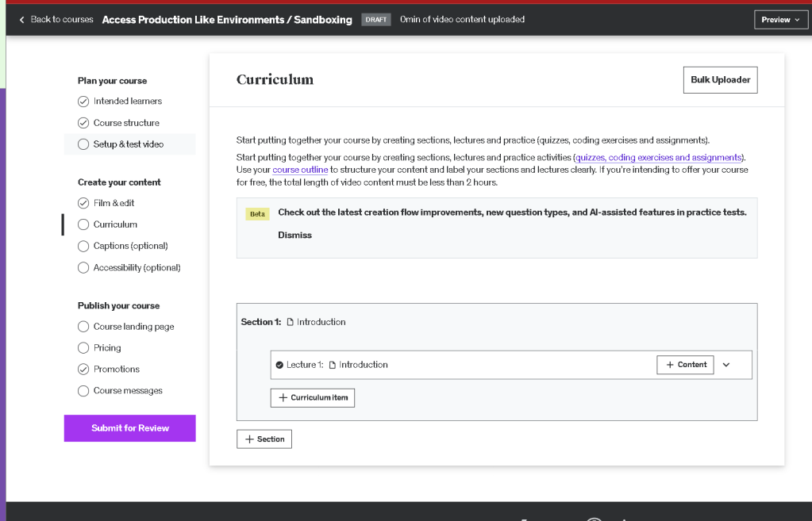Dismiss the Beta announcement
Image resolution: width=812 pixels, height=521 pixels.
point(294,236)
